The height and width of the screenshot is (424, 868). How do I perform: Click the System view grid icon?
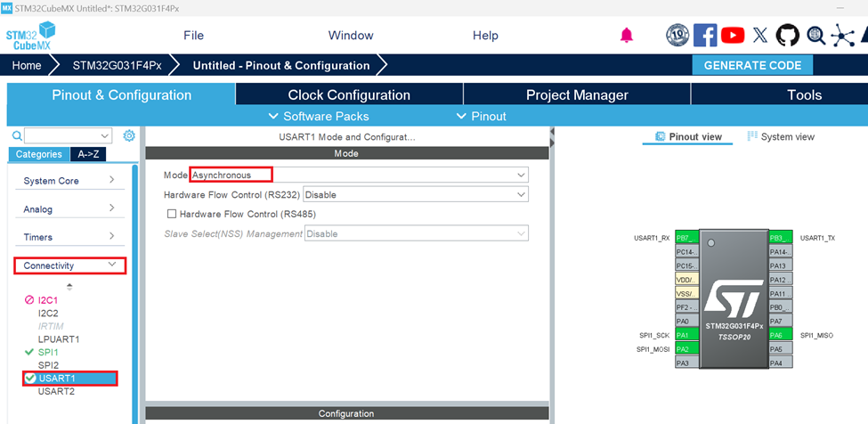click(x=751, y=136)
